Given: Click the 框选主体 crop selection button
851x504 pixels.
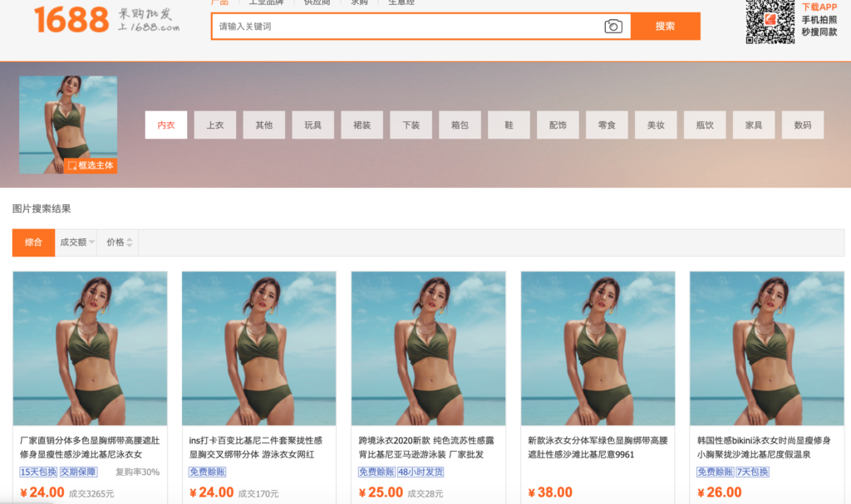Looking at the screenshot, I should [x=91, y=165].
